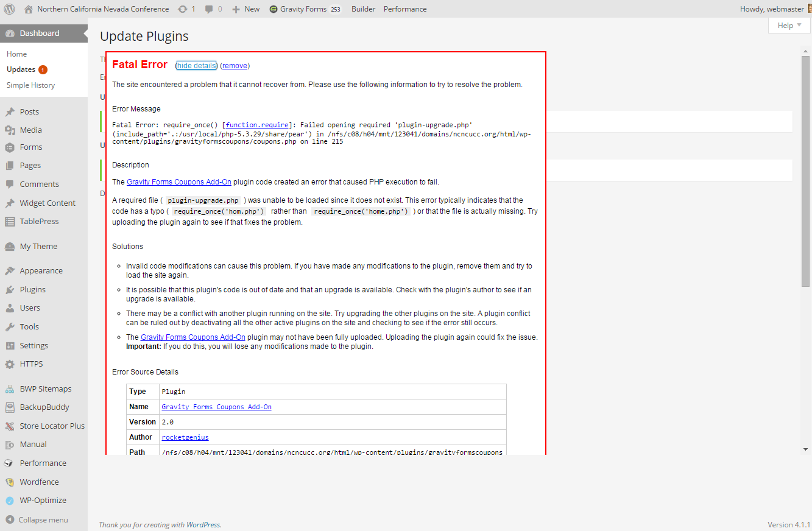Image resolution: width=812 pixels, height=531 pixels.
Task: Open the Builder menu in admin bar
Action: 363,9
